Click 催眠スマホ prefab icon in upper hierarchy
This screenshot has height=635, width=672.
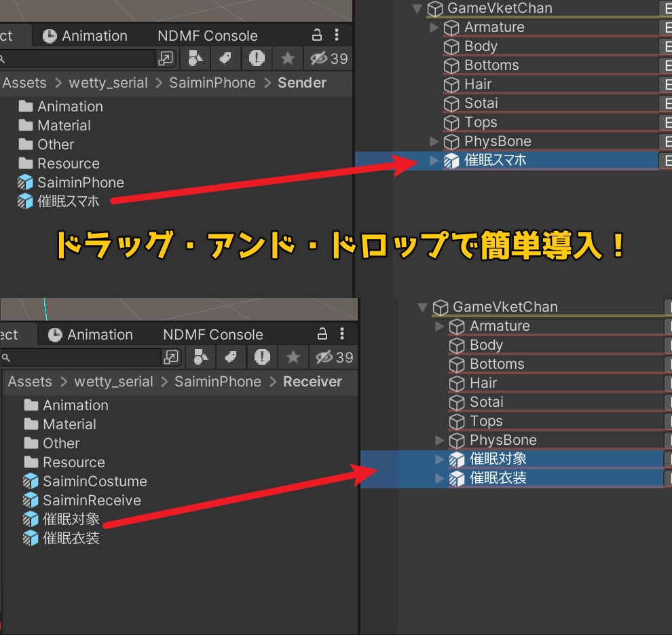click(x=451, y=160)
